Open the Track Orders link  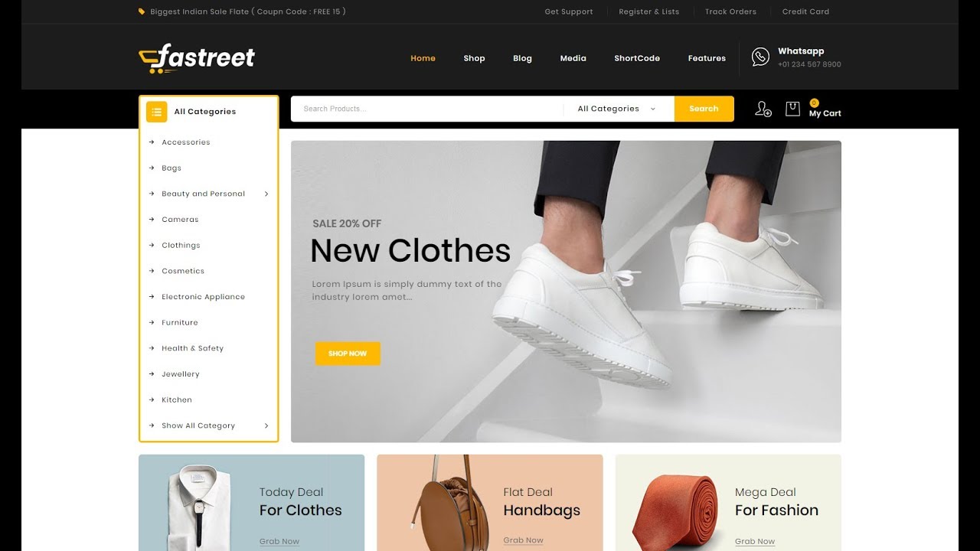pyautogui.click(x=730, y=11)
